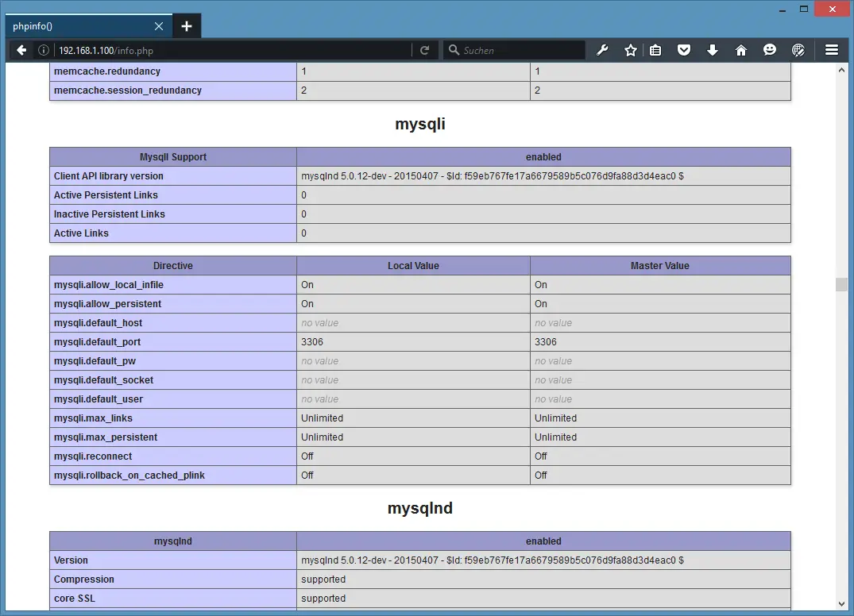Open the downloads arrow icon
Viewport: 854px width, 616px height.
click(x=713, y=50)
